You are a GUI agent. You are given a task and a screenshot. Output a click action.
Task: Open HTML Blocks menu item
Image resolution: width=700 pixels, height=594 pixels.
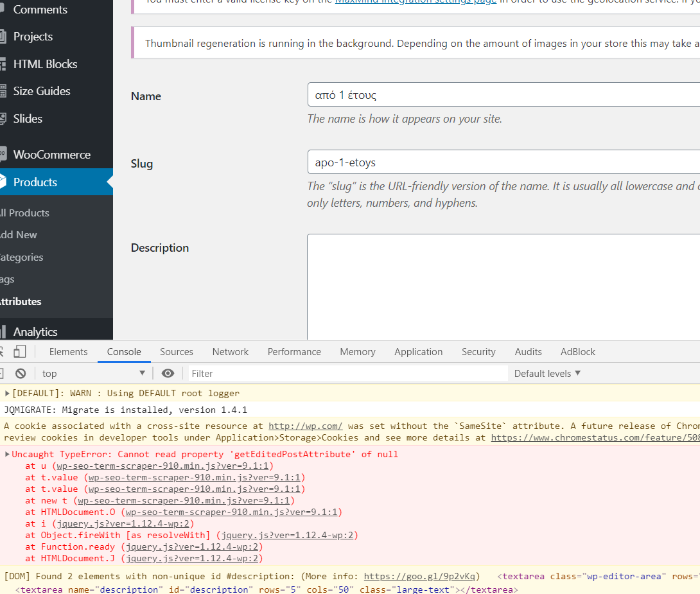(45, 64)
